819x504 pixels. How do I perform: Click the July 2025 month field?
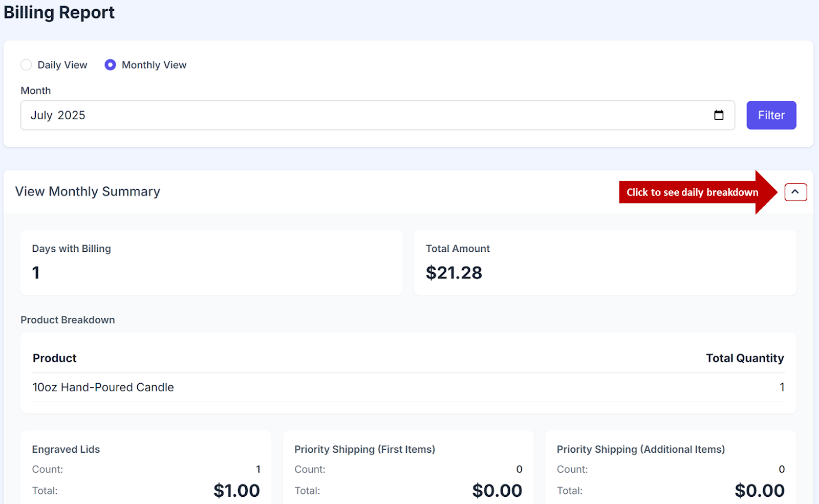(358, 115)
